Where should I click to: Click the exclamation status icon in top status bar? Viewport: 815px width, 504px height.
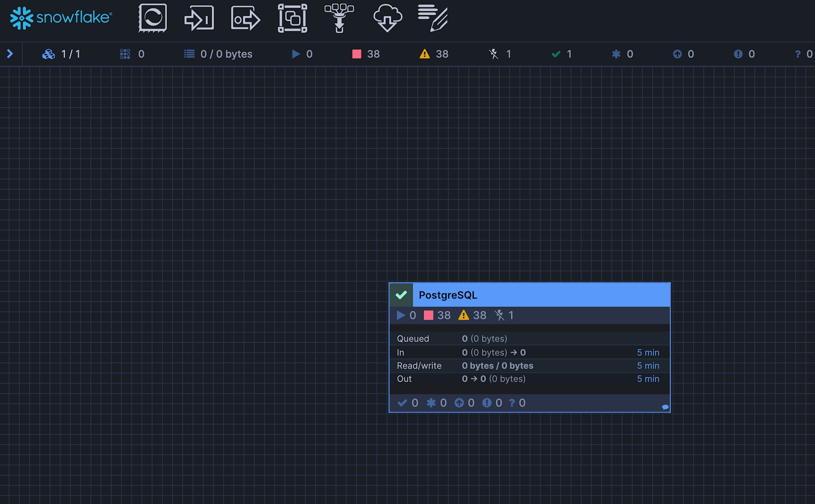(738, 54)
